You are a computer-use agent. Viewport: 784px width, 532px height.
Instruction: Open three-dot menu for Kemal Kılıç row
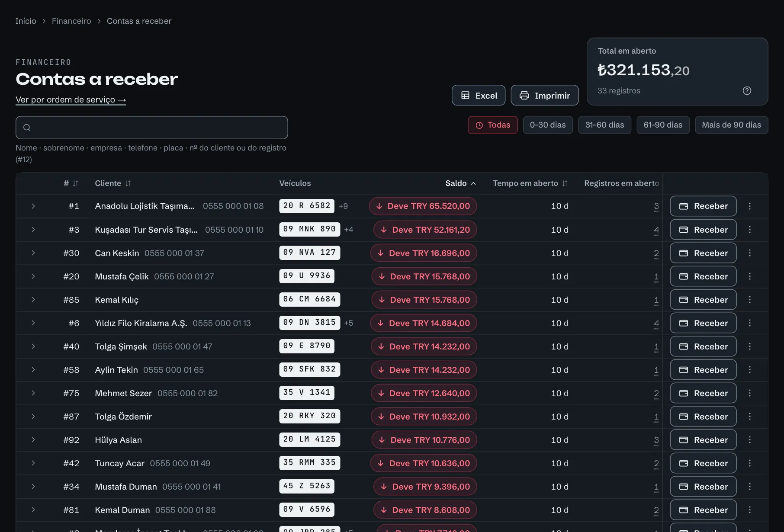pos(750,300)
